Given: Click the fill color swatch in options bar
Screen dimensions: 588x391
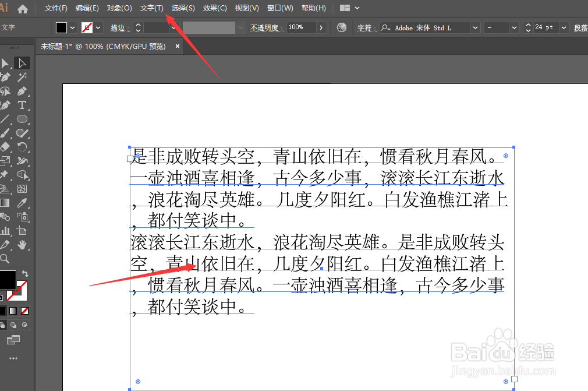Looking at the screenshot, I should click(61, 27).
